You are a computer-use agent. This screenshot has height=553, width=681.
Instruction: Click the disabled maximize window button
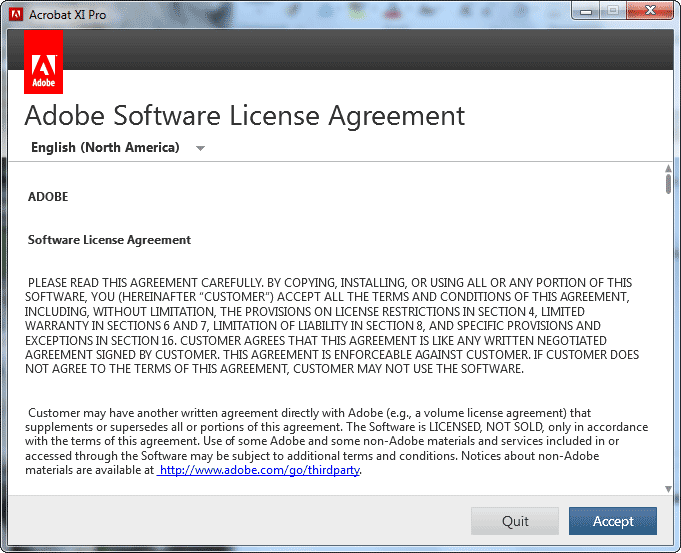pos(613,11)
